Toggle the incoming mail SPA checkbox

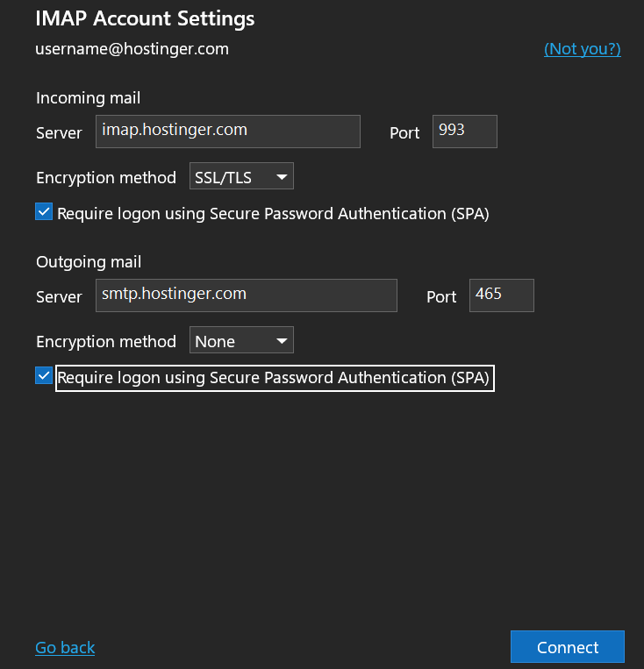tap(44, 212)
